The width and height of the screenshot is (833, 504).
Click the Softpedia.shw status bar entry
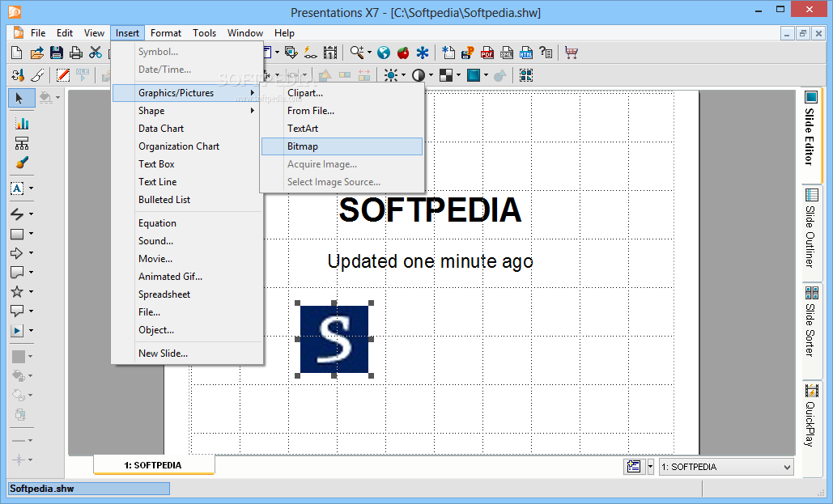[89, 489]
